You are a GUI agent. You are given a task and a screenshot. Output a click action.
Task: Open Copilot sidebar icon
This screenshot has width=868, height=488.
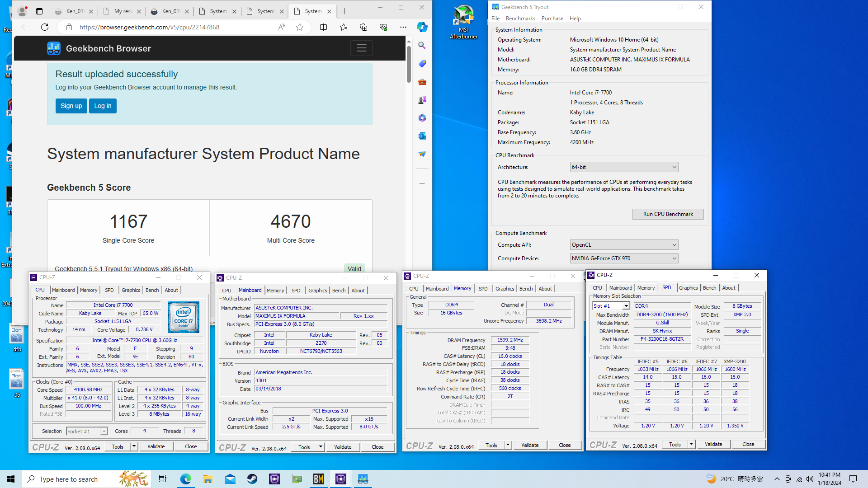(422, 27)
